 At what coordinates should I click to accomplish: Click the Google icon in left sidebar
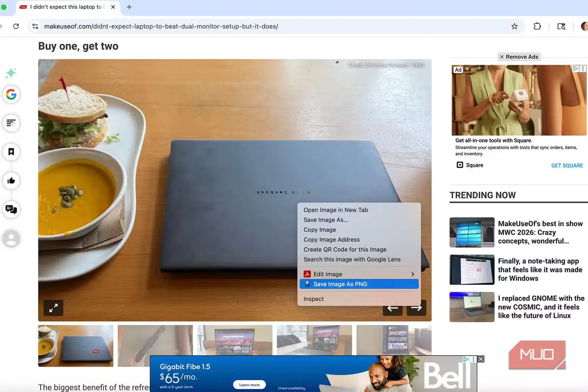tap(11, 94)
